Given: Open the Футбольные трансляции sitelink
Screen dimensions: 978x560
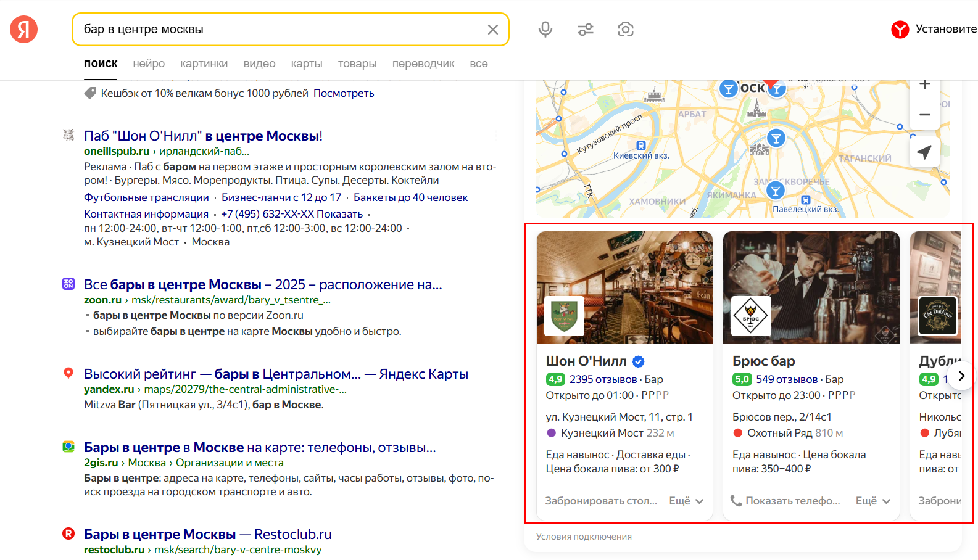Looking at the screenshot, I should pyautogui.click(x=146, y=197).
